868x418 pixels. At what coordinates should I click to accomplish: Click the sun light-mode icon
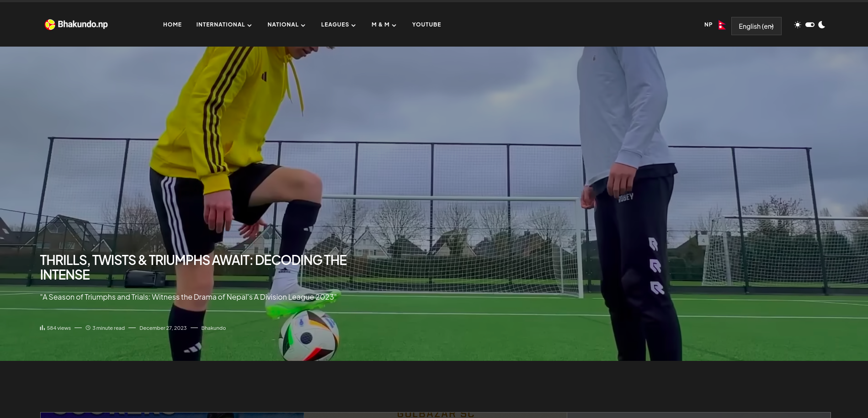click(x=798, y=25)
